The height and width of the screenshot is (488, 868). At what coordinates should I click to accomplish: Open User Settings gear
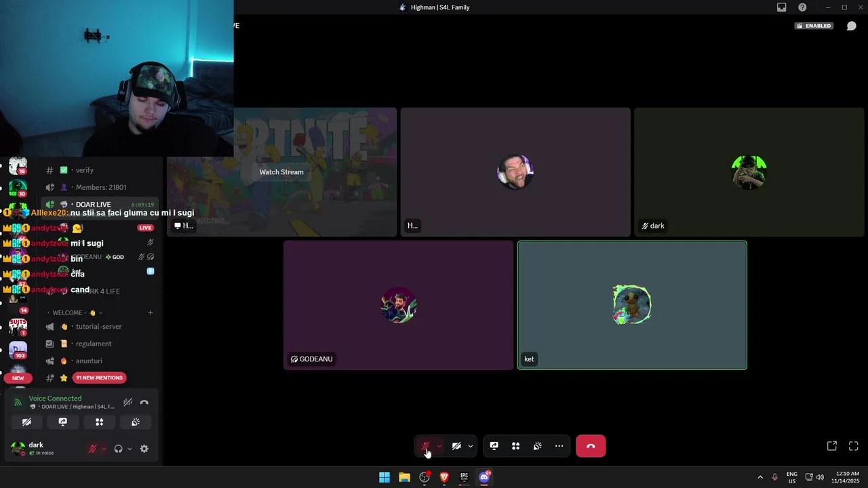(x=144, y=449)
